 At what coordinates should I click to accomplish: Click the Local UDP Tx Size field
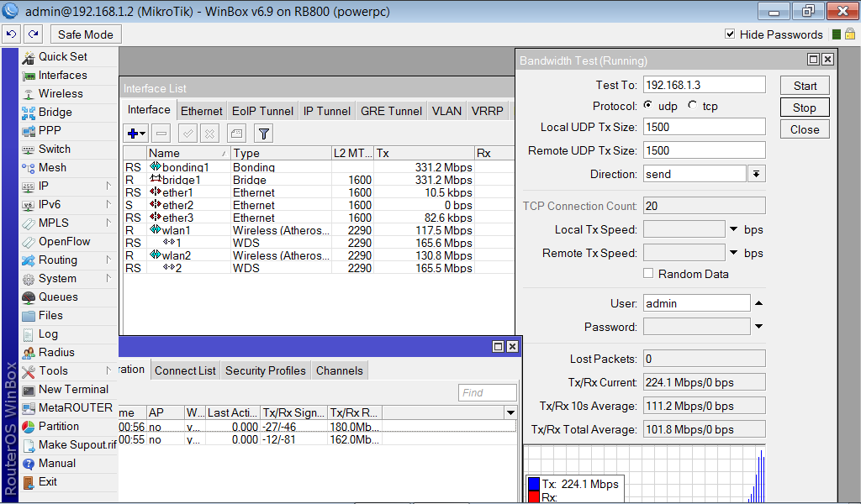point(704,127)
